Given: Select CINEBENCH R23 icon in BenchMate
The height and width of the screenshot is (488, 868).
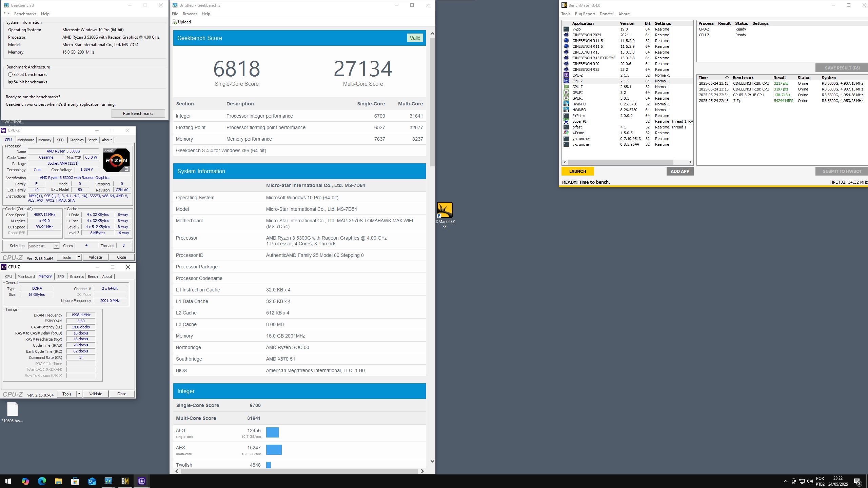Looking at the screenshot, I should [x=566, y=69].
